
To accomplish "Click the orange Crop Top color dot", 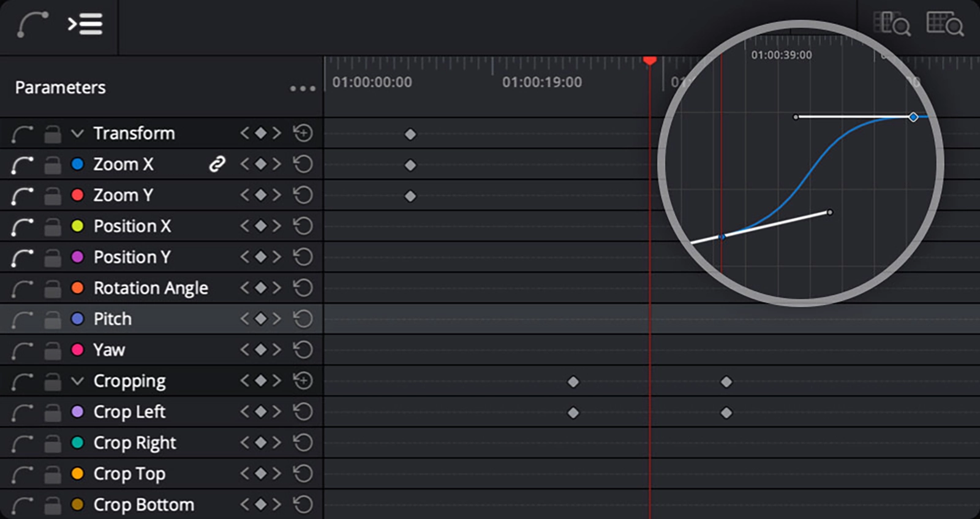I will pos(77,474).
